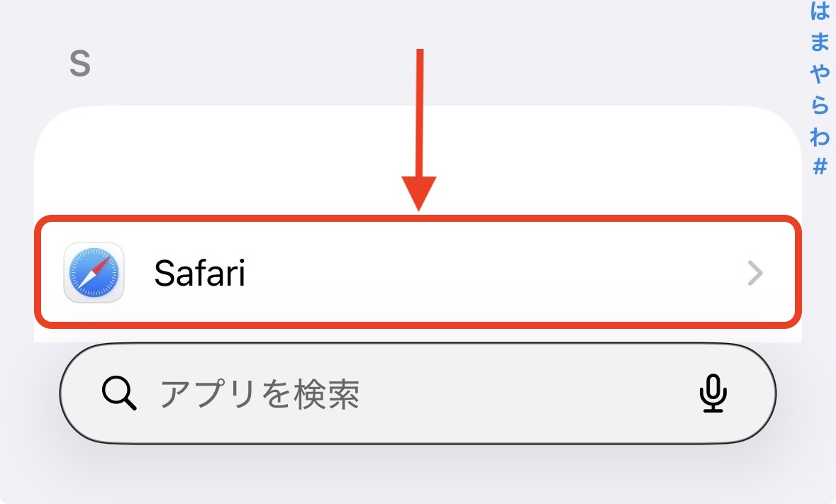Tap the microphone icon for voice search
The width and height of the screenshot is (836, 504).
[x=713, y=395]
